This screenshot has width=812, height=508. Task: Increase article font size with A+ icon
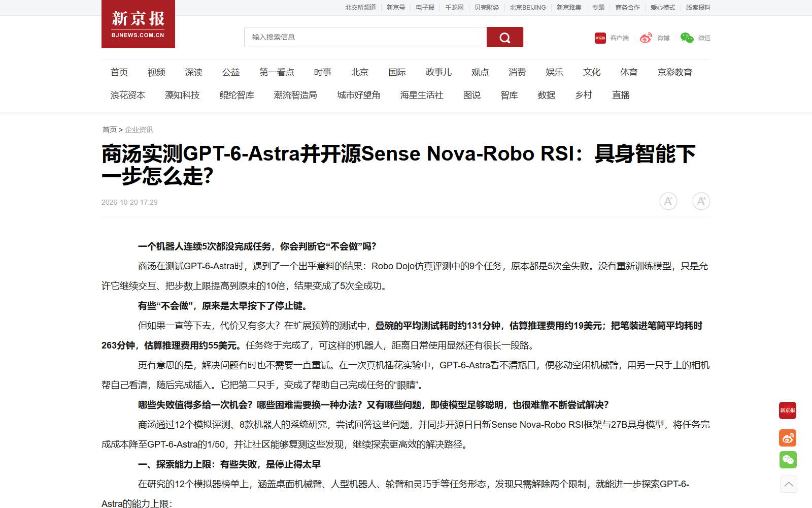click(x=701, y=201)
